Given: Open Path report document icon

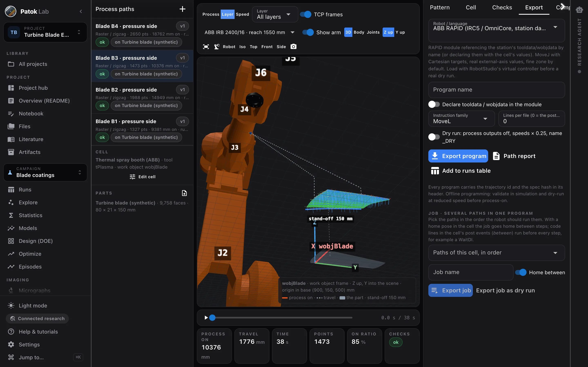Looking at the screenshot, I should click(x=496, y=156).
